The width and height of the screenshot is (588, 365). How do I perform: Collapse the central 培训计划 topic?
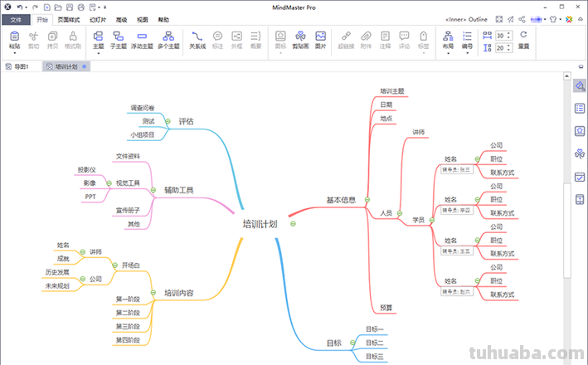pos(293,224)
